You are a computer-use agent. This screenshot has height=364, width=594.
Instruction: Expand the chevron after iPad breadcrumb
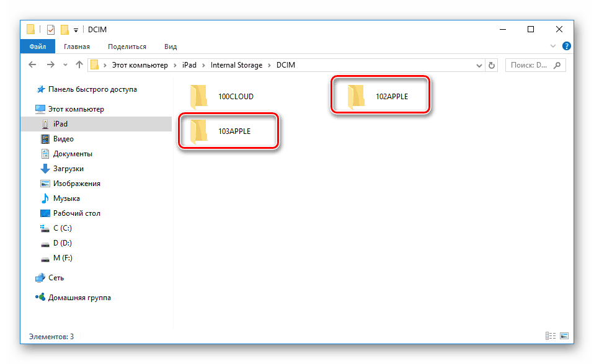pos(203,66)
